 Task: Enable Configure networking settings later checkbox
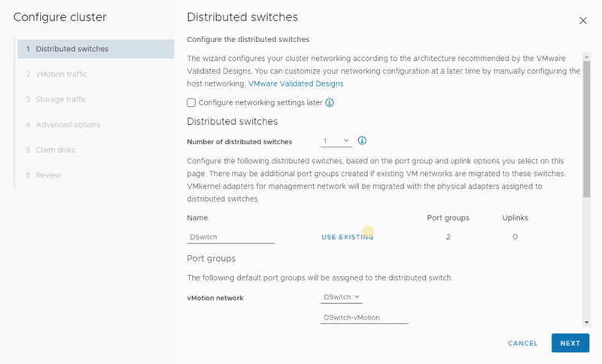(191, 102)
